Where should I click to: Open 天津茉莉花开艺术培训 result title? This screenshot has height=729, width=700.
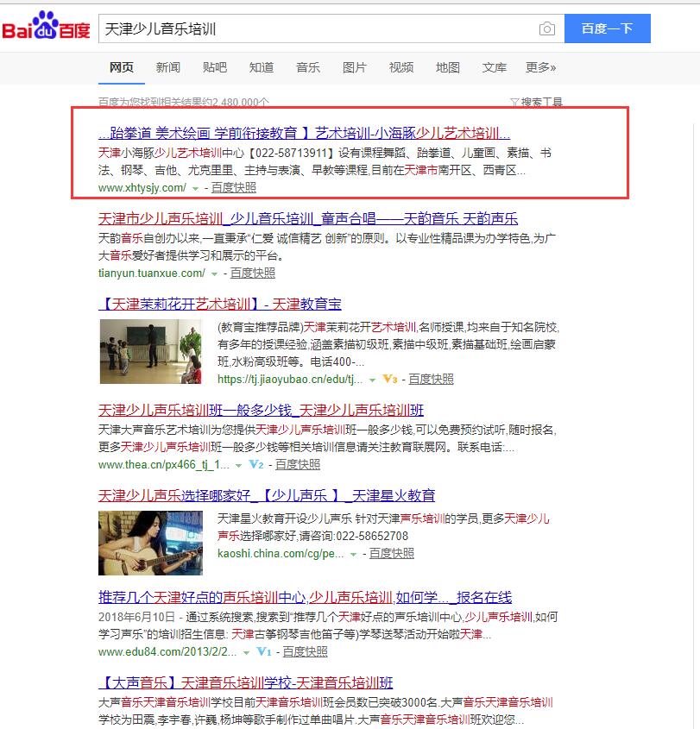tap(220, 304)
